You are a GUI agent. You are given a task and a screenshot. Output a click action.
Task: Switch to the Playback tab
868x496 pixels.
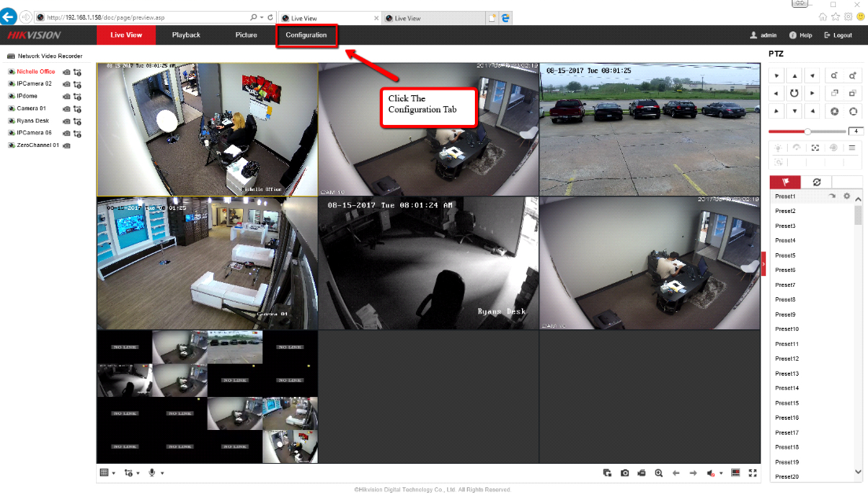[x=186, y=35]
